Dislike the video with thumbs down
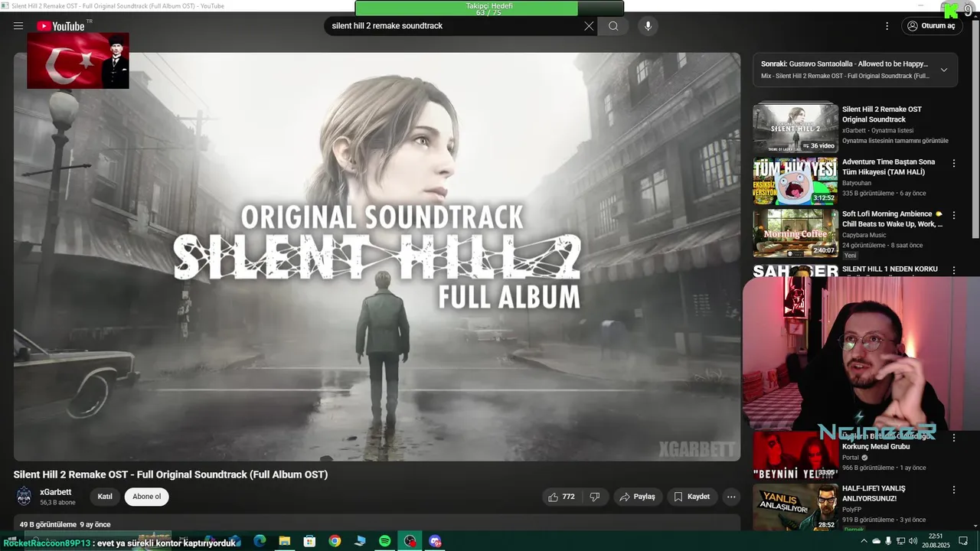This screenshot has height=551, width=980. tap(595, 497)
